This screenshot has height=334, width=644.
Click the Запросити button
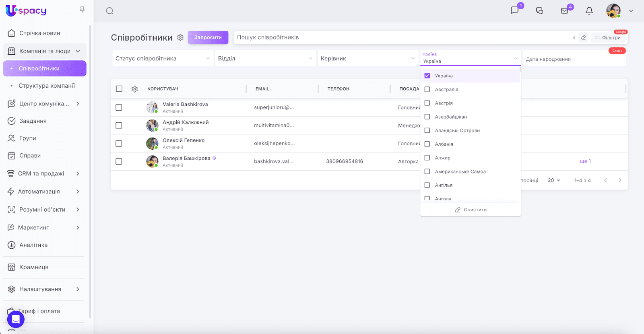pyautogui.click(x=208, y=37)
